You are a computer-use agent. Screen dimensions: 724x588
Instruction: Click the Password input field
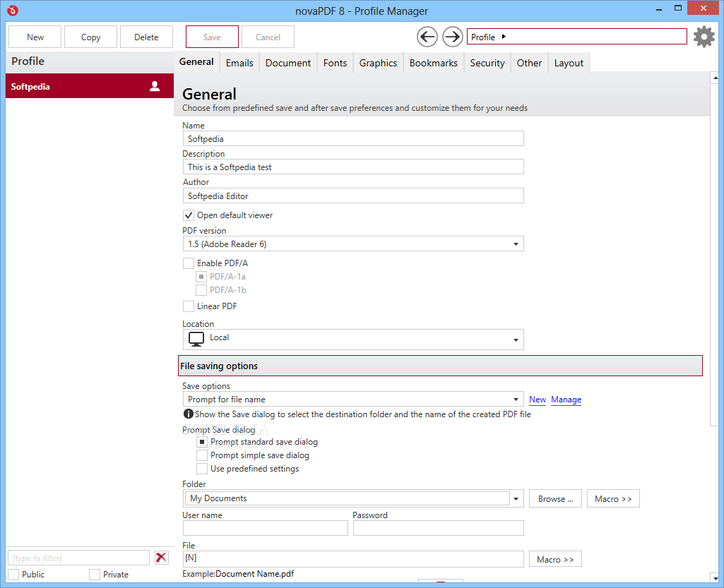[x=438, y=528]
